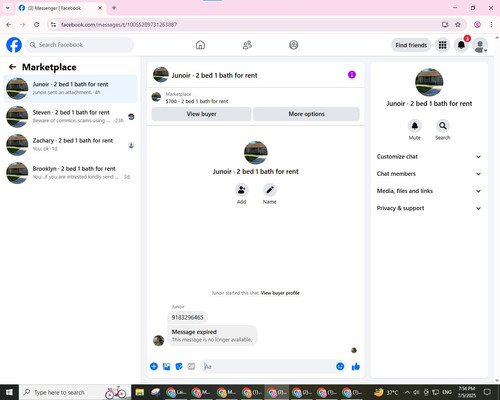This screenshot has height=400, width=500.
Task: Open the volume icon in system tray
Action: [x=417, y=392]
